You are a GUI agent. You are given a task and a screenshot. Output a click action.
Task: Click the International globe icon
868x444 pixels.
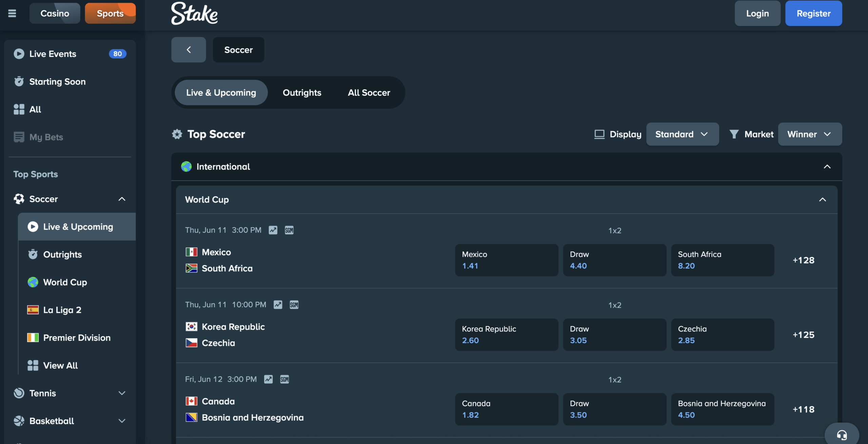point(186,167)
